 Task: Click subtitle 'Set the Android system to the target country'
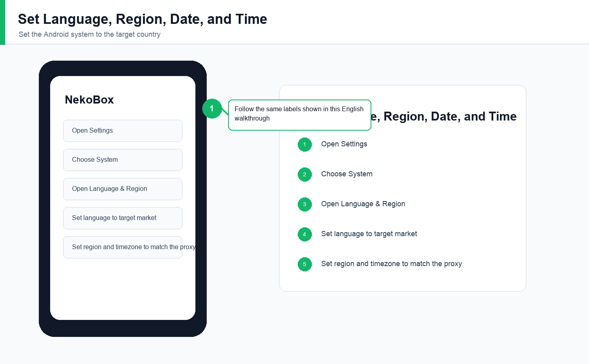[89, 34]
